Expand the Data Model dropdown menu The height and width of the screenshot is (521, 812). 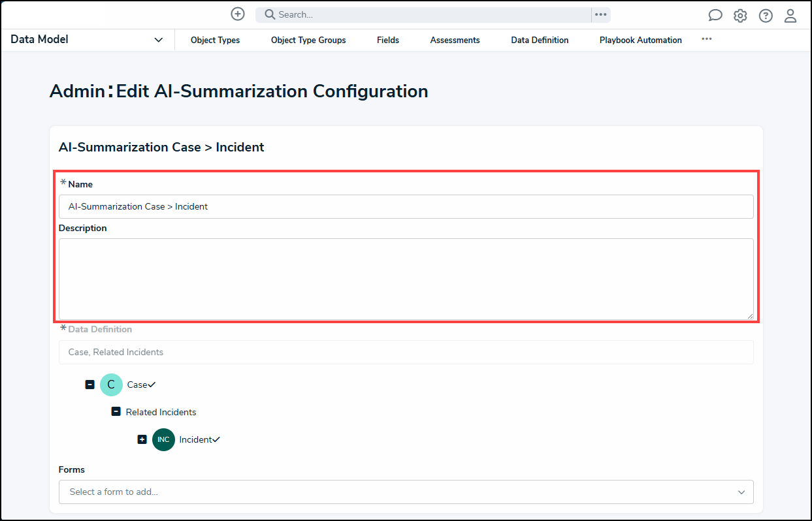click(x=88, y=40)
